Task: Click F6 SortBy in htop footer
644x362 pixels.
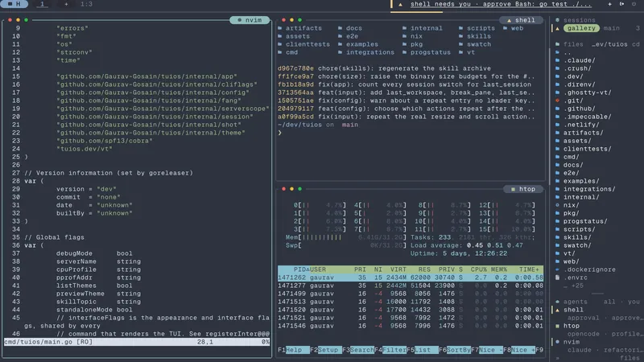Action: coord(455,350)
